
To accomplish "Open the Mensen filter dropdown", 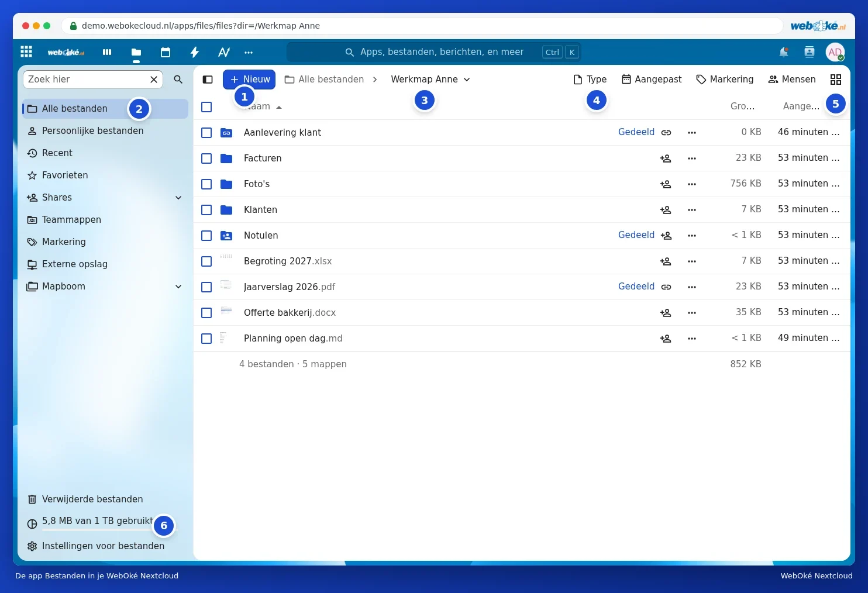I will pyautogui.click(x=792, y=80).
